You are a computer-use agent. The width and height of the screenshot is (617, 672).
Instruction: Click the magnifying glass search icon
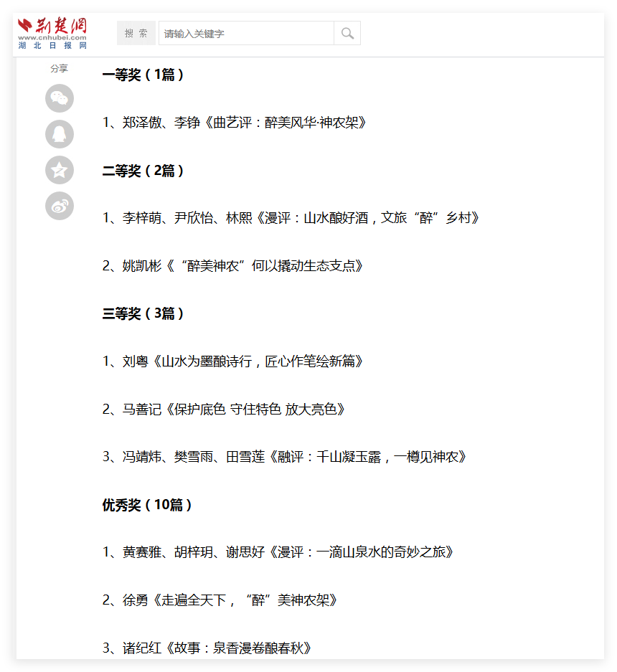(347, 33)
